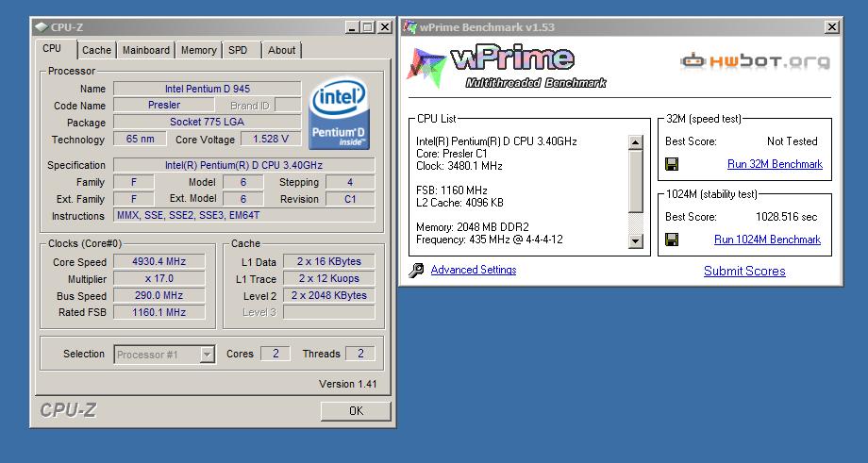Click the Level 2 value 2 x 2048 KBytes
The image size is (868, 463).
tap(329, 295)
